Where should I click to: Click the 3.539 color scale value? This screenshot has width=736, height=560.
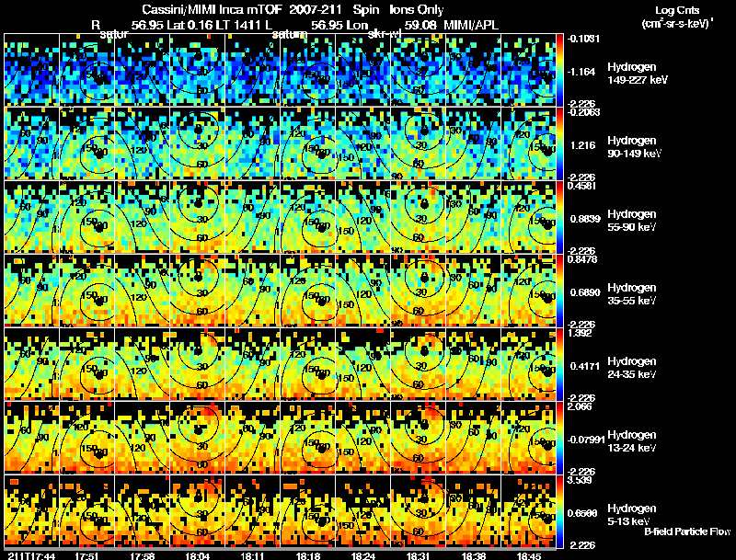[580, 480]
